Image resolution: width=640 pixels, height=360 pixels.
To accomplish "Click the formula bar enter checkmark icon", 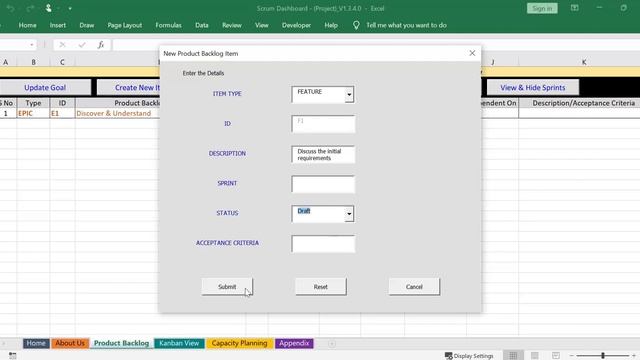I will click(x=82, y=45).
